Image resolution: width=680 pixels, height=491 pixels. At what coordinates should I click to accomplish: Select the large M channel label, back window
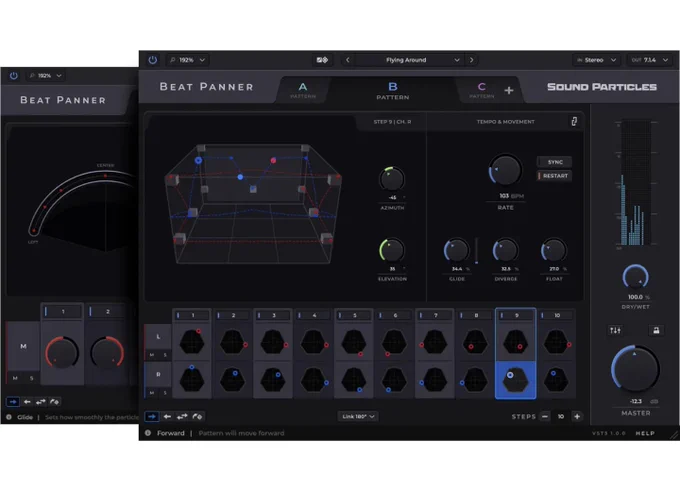pos(23,346)
